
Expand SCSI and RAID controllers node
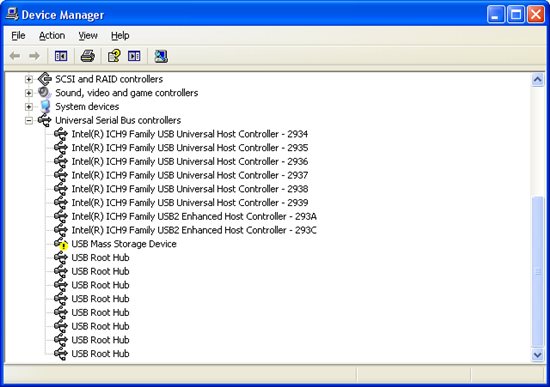click(x=29, y=79)
